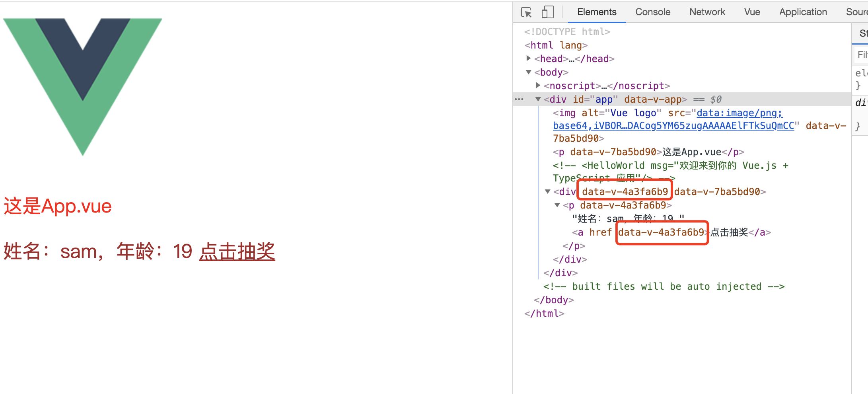Open the Console tab
The width and height of the screenshot is (868, 394).
pyautogui.click(x=652, y=12)
